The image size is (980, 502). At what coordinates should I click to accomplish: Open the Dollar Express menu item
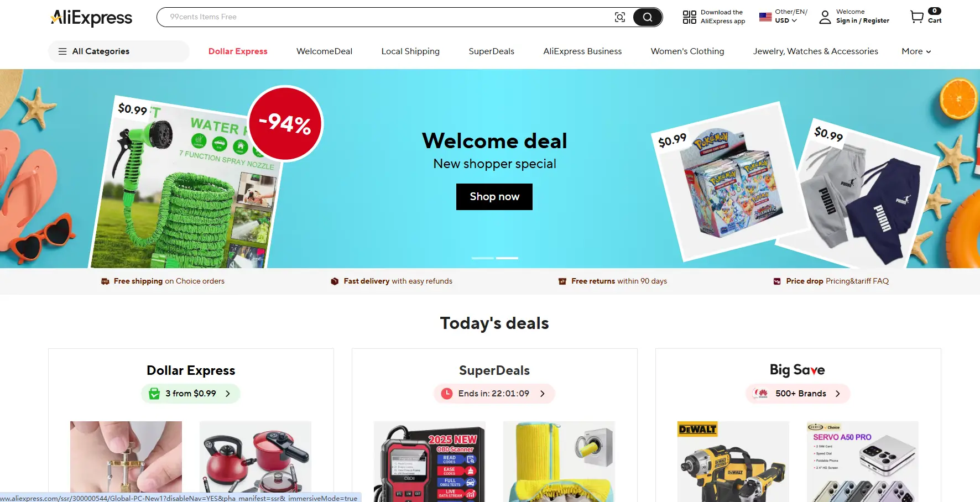pyautogui.click(x=238, y=51)
